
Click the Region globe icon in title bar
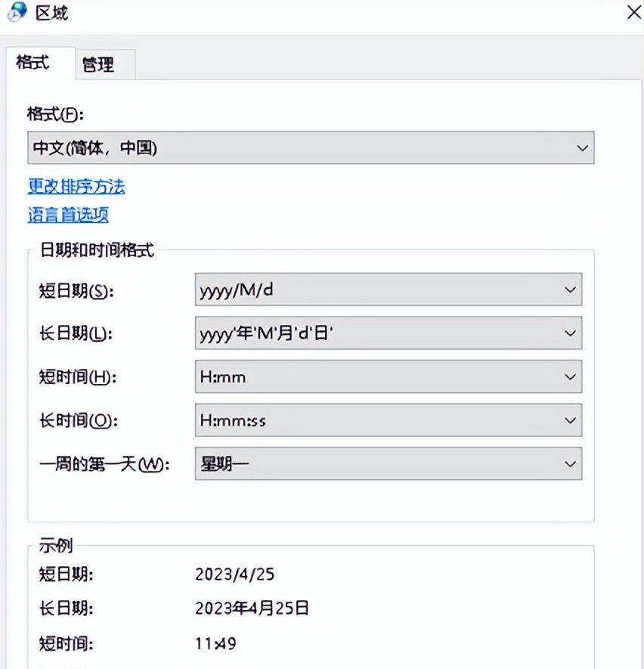(17, 13)
